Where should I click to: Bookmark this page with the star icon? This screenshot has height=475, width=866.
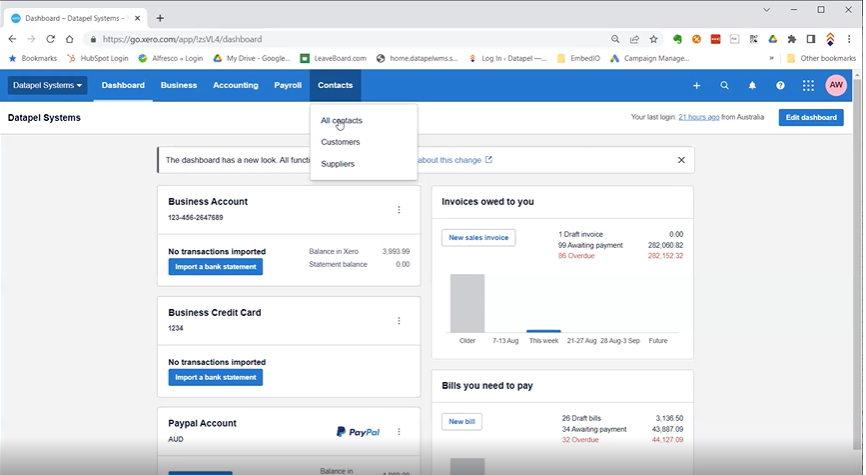(653, 39)
